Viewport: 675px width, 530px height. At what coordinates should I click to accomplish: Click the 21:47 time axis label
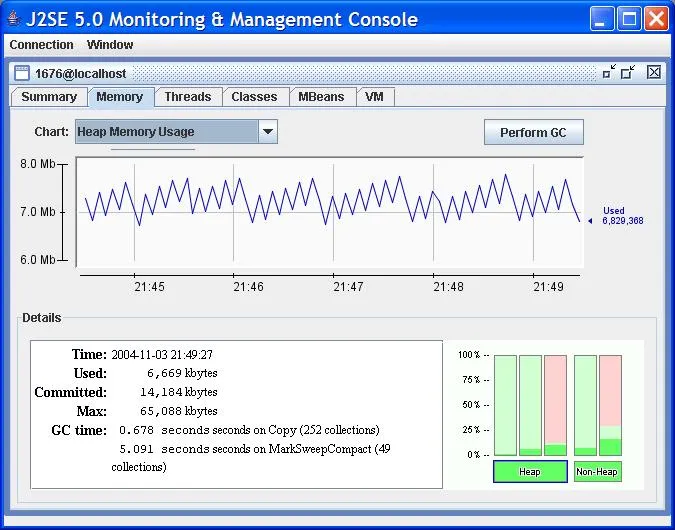pos(348,287)
